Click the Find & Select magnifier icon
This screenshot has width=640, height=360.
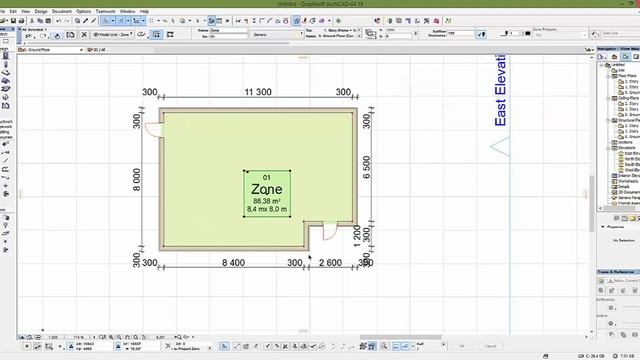(77, 21)
